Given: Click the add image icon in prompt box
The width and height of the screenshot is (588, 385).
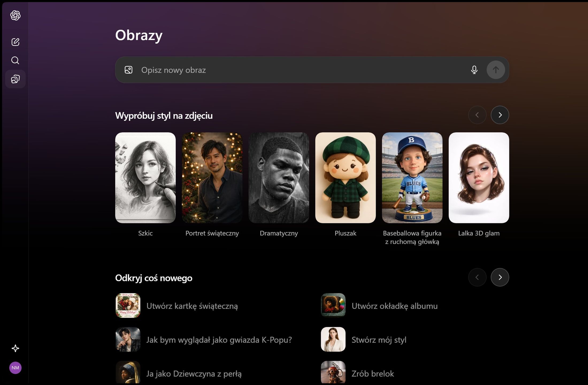Looking at the screenshot, I should (129, 70).
